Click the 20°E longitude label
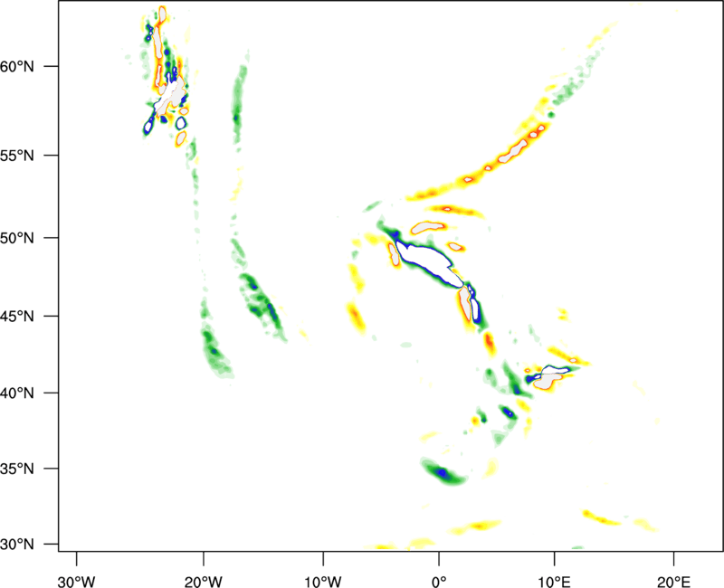 673,582
